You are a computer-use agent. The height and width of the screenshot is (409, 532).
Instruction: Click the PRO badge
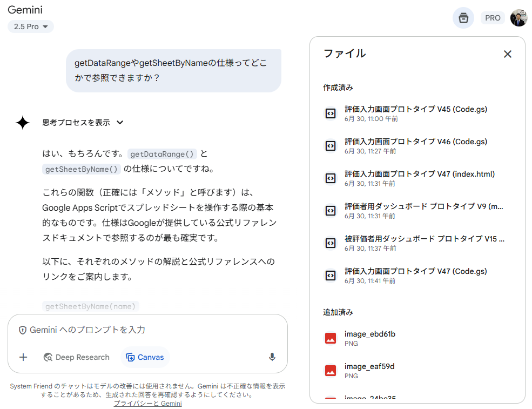[x=493, y=18]
